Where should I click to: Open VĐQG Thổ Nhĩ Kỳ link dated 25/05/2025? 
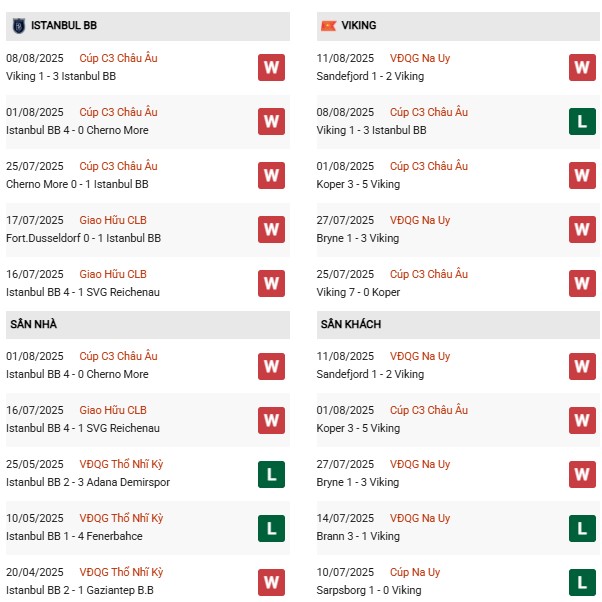[121, 464]
